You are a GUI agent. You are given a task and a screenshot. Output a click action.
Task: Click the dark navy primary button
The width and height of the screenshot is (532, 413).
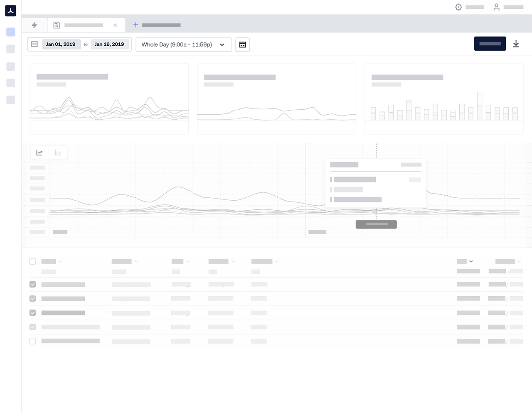point(490,44)
